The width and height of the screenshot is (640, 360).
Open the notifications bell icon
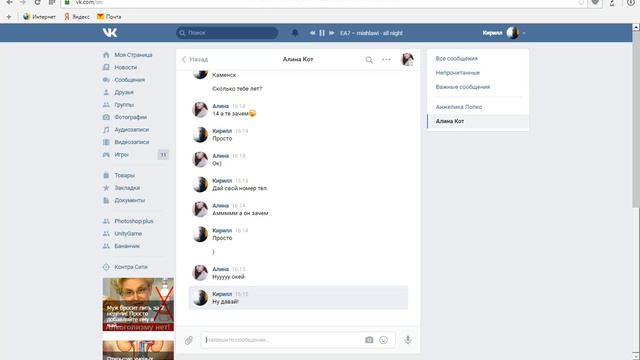coord(295,33)
